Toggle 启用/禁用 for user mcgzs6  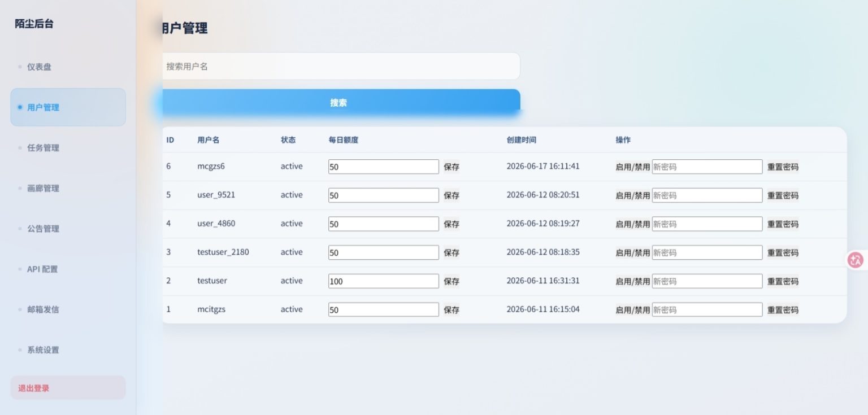(x=633, y=167)
